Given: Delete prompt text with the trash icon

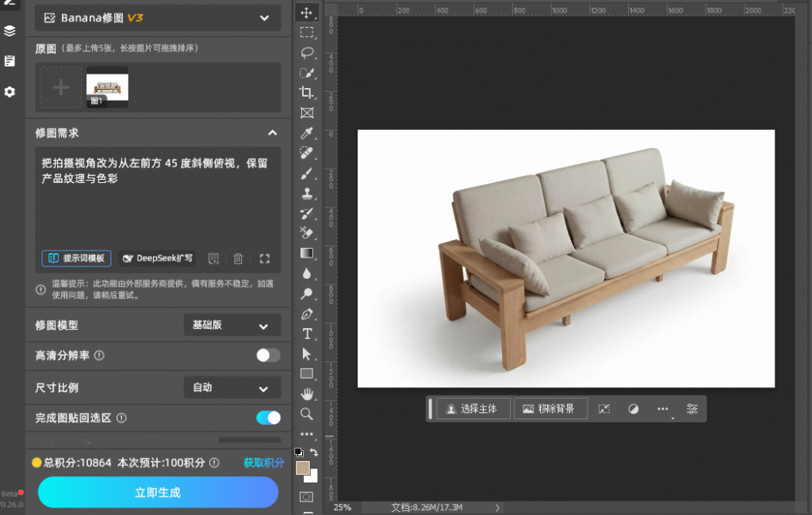Looking at the screenshot, I should 238,258.
